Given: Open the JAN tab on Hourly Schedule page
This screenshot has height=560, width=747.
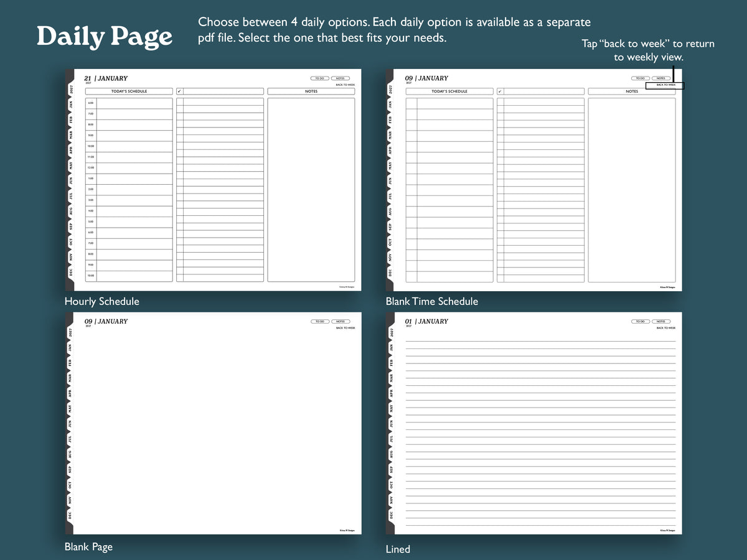Looking at the screenshot, I should (x=70, y=105).
